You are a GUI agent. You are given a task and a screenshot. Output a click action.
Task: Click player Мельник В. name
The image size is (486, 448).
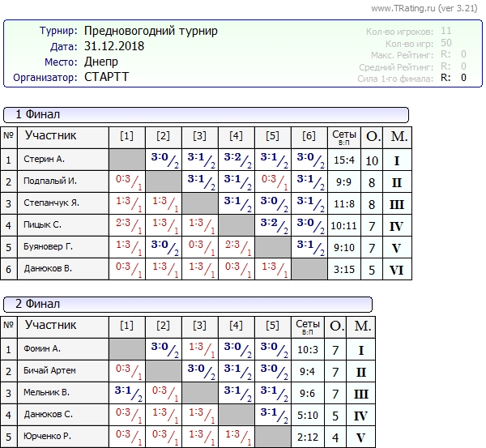click(46, 393)
